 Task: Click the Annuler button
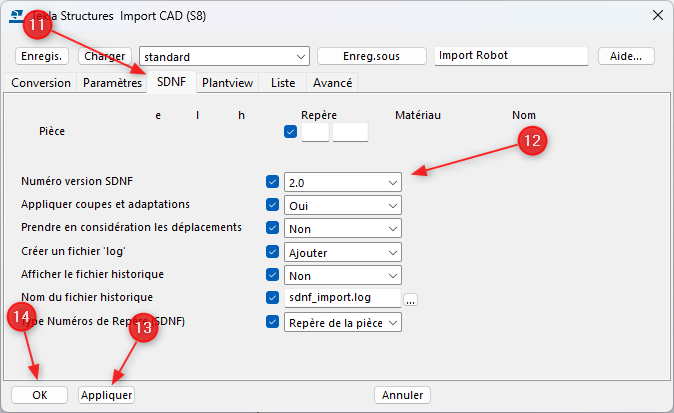coord(403,395)
